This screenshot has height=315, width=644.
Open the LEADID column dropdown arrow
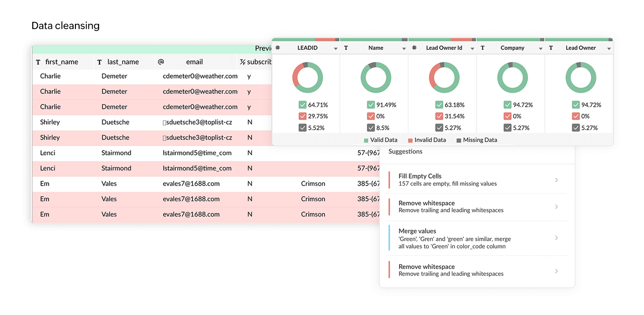click(x=336, y=49)
